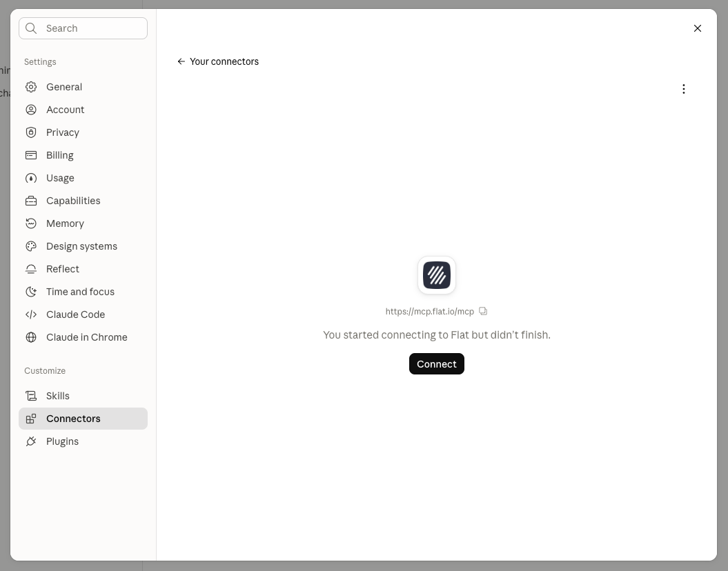The height and width of the screenshot is (571, 728).
Task: Click the General gear icon
Action: 31,87
